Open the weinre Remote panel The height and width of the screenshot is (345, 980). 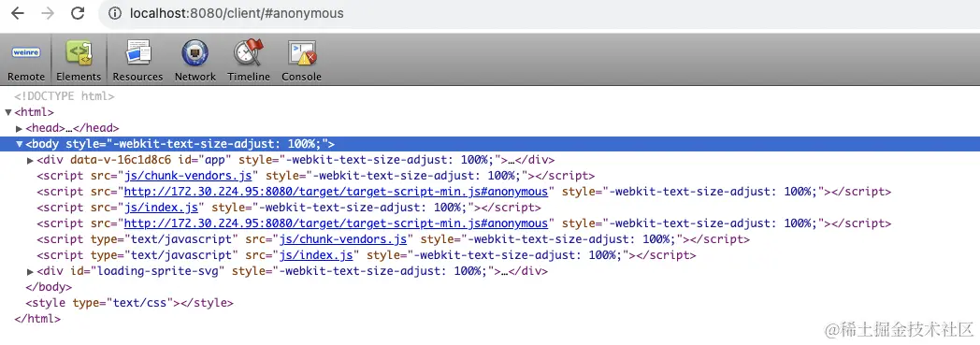point(26,60)
